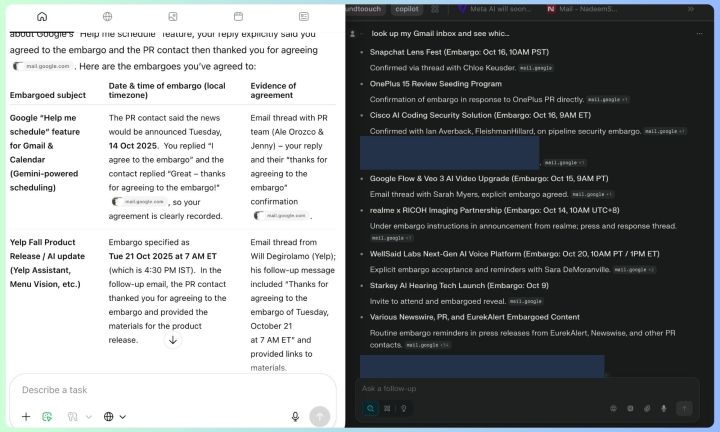Toggle the green agent icon beside plus button
The image size is (720, 432).
pyautogui.click(x=47, y=416)
